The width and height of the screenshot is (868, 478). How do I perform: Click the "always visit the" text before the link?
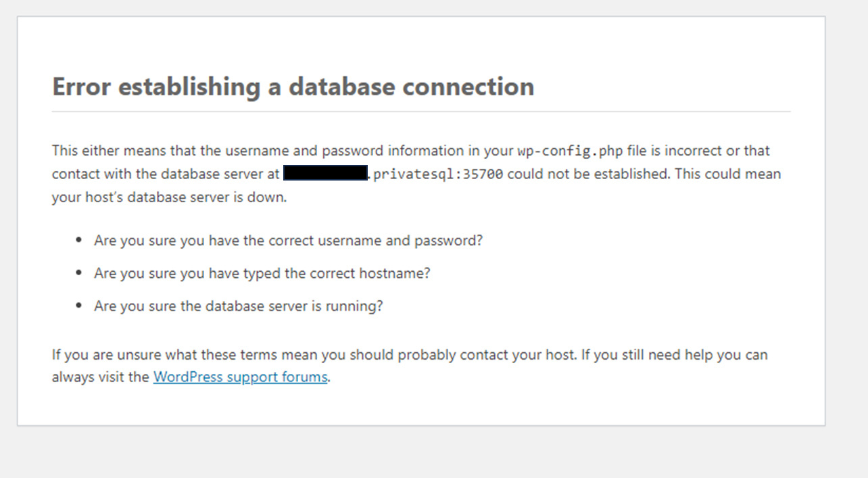tap(100, 377)
